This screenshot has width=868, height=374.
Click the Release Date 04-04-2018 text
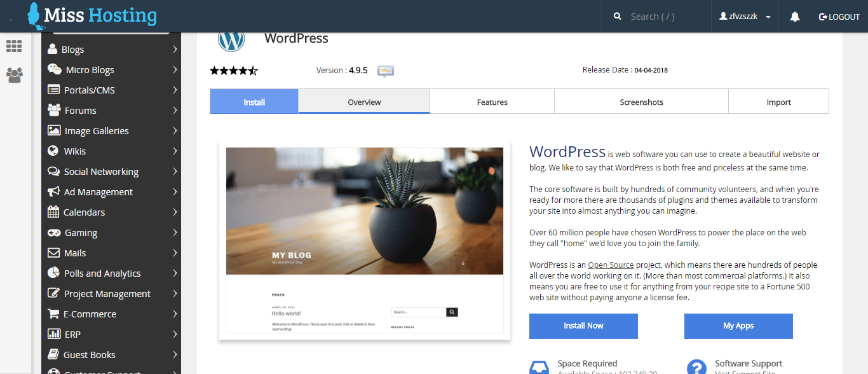625,70
